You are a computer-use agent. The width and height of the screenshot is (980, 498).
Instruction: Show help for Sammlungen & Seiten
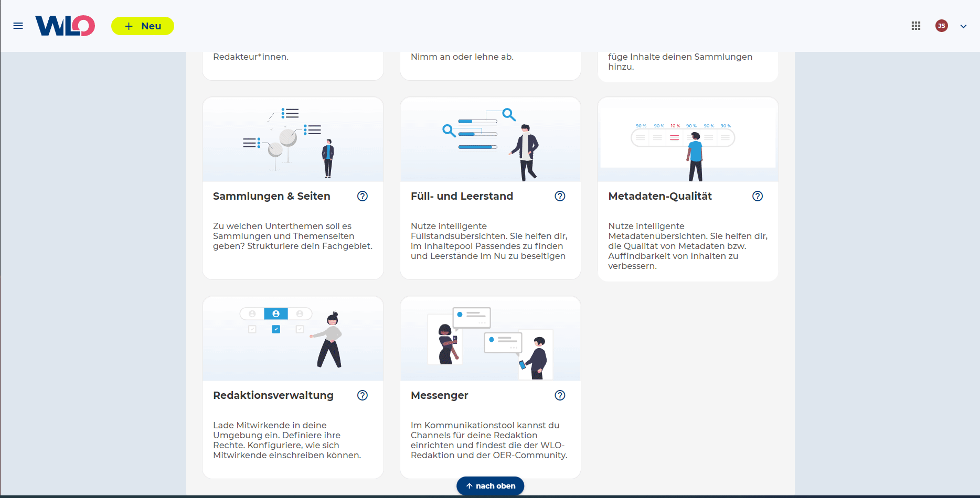pyautogui.click(x=363, y=196)
